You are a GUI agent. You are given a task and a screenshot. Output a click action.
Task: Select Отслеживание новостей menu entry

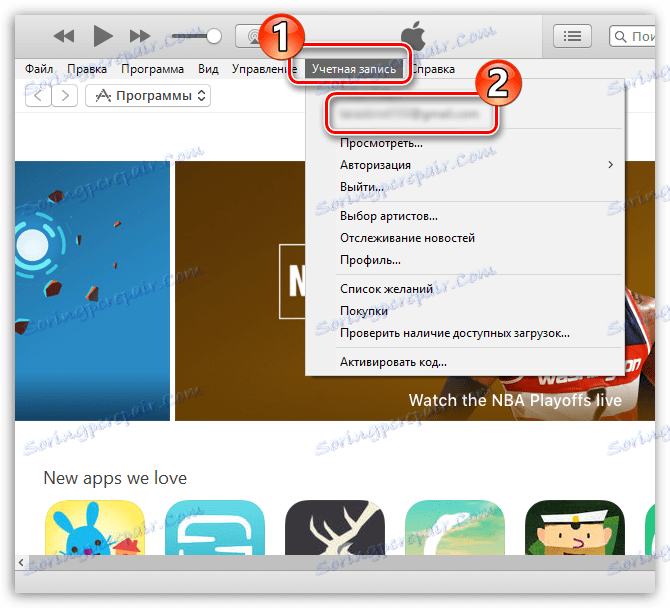point(465,238)
